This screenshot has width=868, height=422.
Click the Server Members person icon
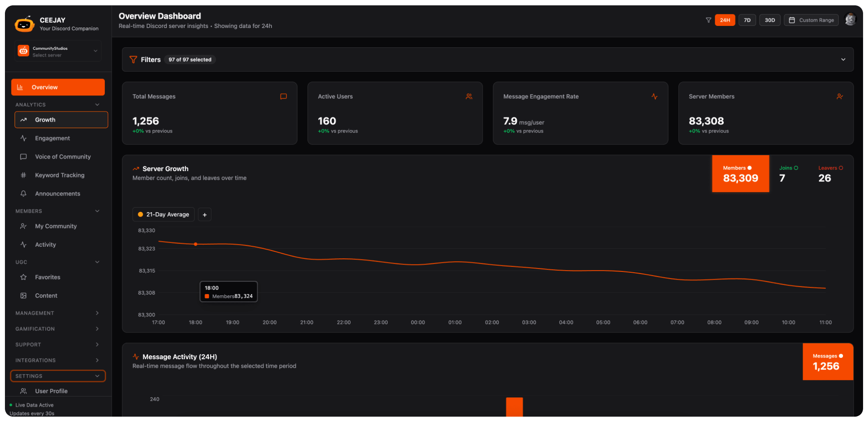[840, 96]
